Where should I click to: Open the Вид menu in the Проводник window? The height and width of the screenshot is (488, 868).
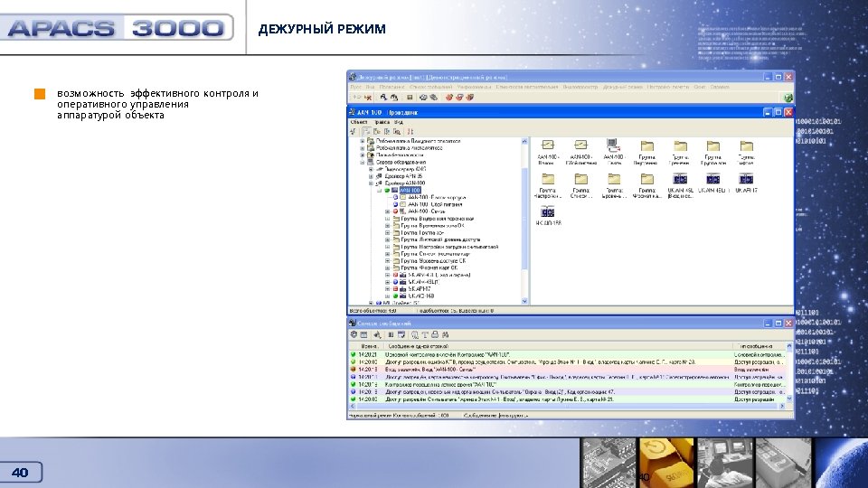pyautogui.click(x=399, y=122)
